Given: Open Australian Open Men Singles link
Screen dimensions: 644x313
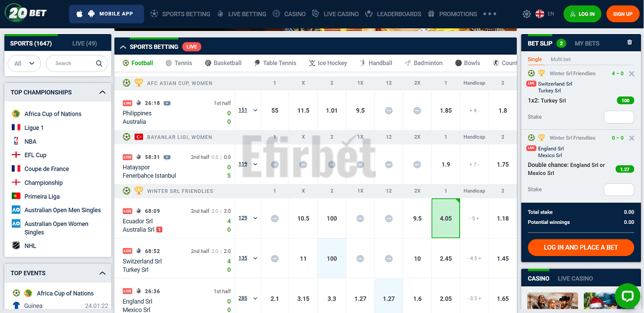Looking at the screenshot, I should point(63,210).
